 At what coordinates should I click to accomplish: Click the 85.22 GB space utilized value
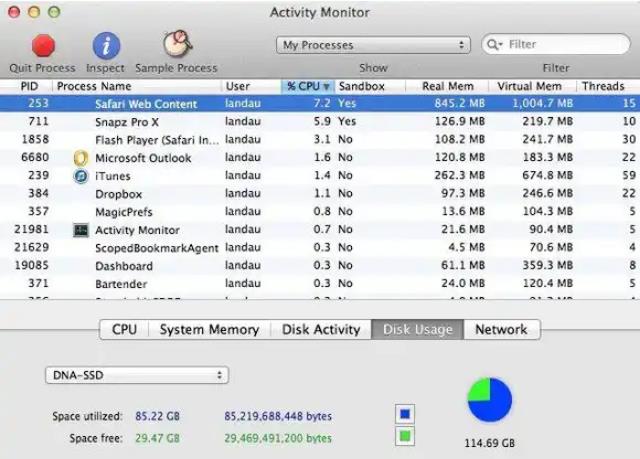(158, 416)
